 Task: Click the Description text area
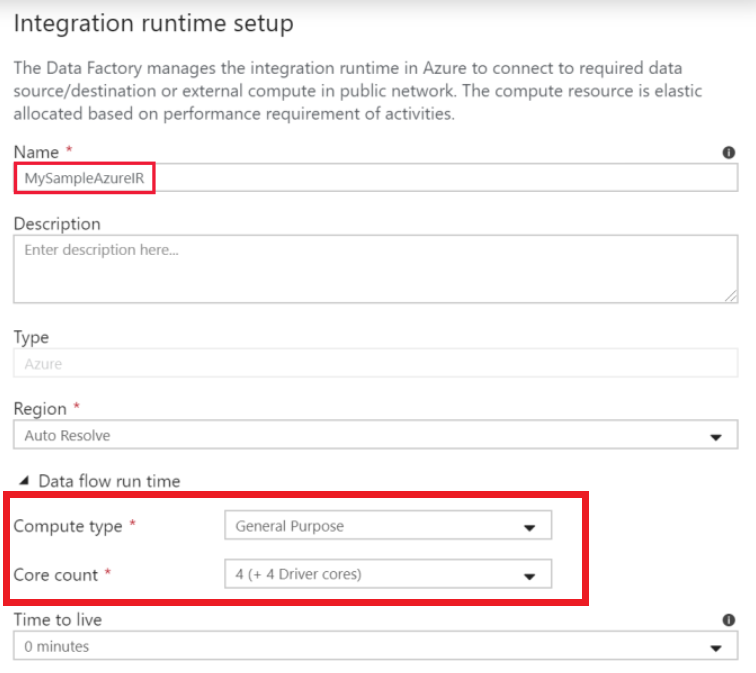tap(376, 269)
